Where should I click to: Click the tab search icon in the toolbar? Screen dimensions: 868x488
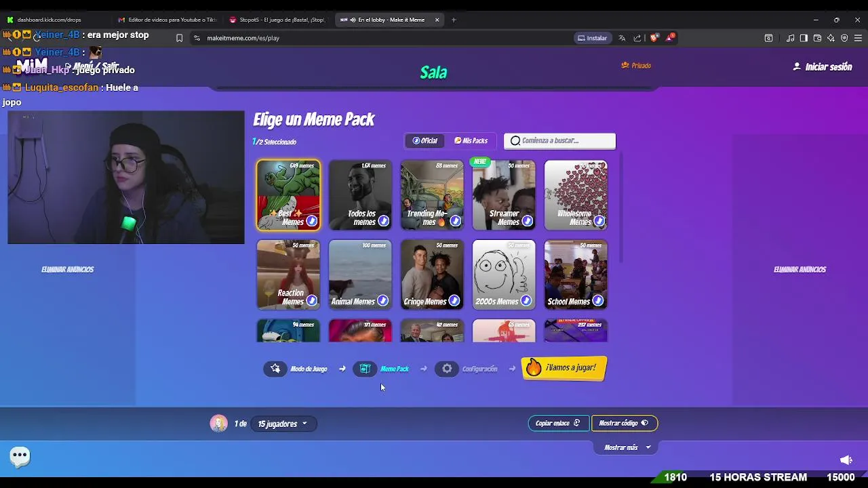click(768, 38)
